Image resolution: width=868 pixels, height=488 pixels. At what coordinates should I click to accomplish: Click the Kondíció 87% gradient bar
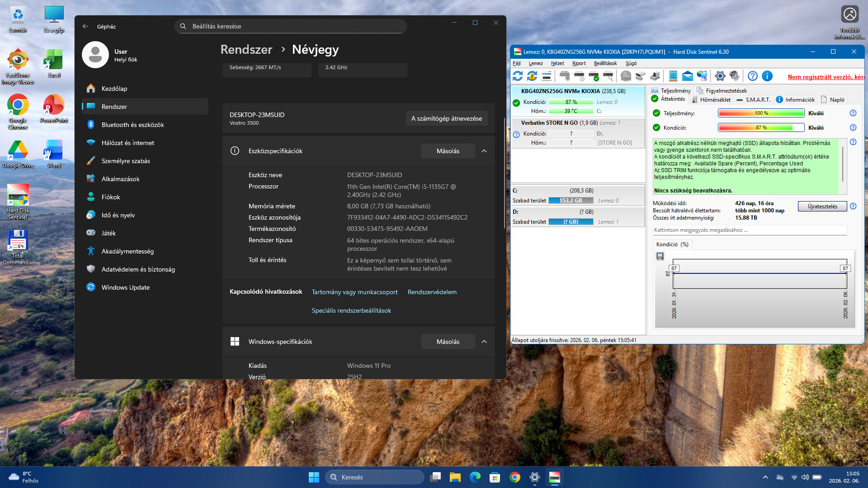(x=761, y=127)
